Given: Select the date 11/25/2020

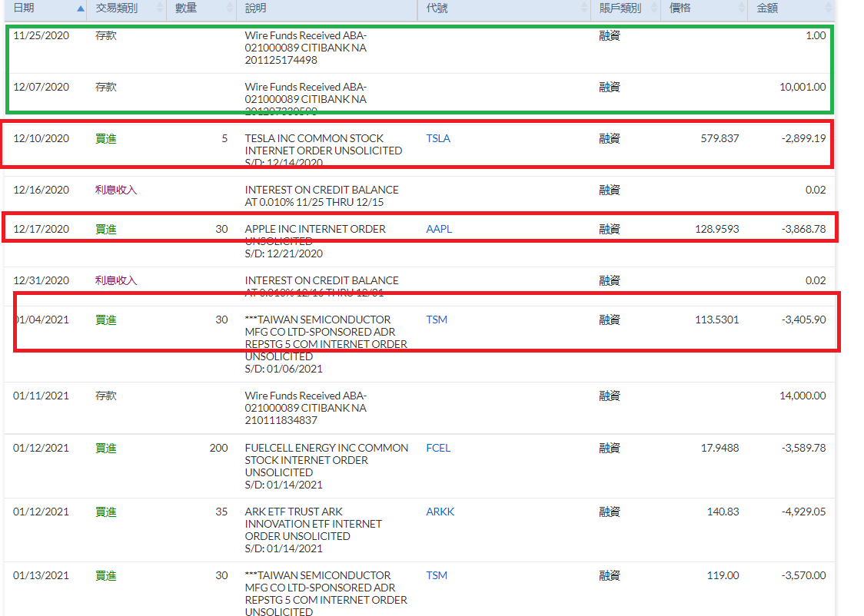Looking at the screenshot, I should coord(42,36).
